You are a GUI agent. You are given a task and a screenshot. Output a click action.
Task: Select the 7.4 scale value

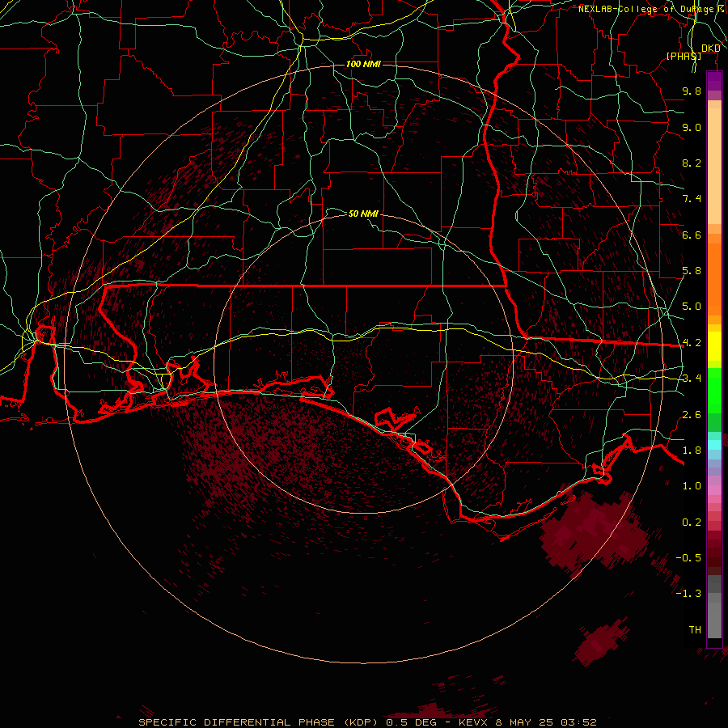[x=692, y=199]
